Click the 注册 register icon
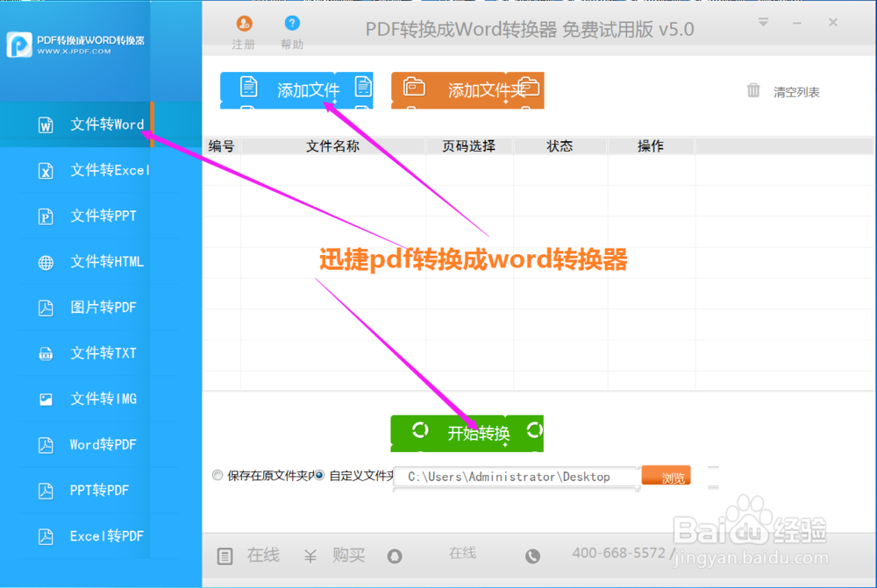Screen dimensions: 877x588 [243, 25]
